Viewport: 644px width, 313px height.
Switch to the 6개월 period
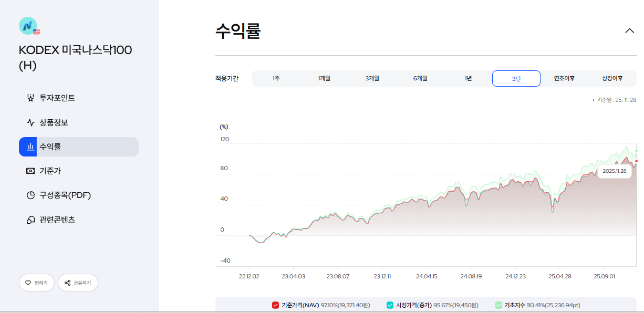(420, 78)
